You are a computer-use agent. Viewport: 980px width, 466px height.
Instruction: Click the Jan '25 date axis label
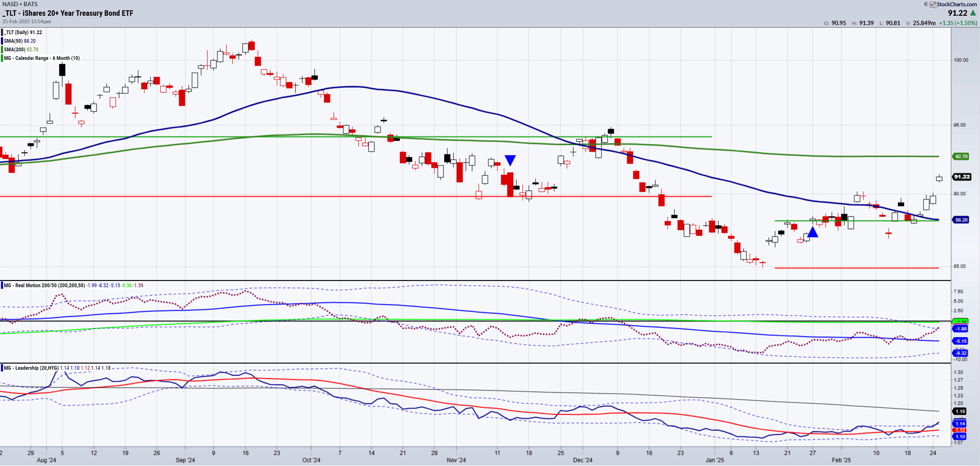pos(715,460)
